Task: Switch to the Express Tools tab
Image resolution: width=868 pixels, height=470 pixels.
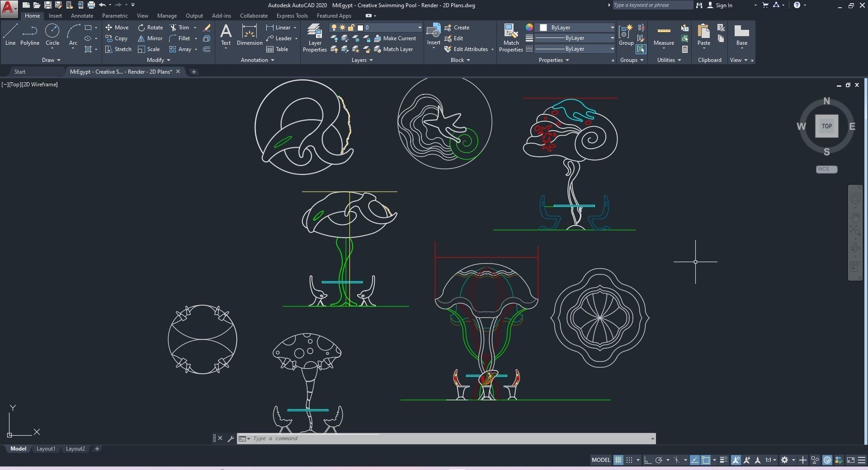Action: 292,16
